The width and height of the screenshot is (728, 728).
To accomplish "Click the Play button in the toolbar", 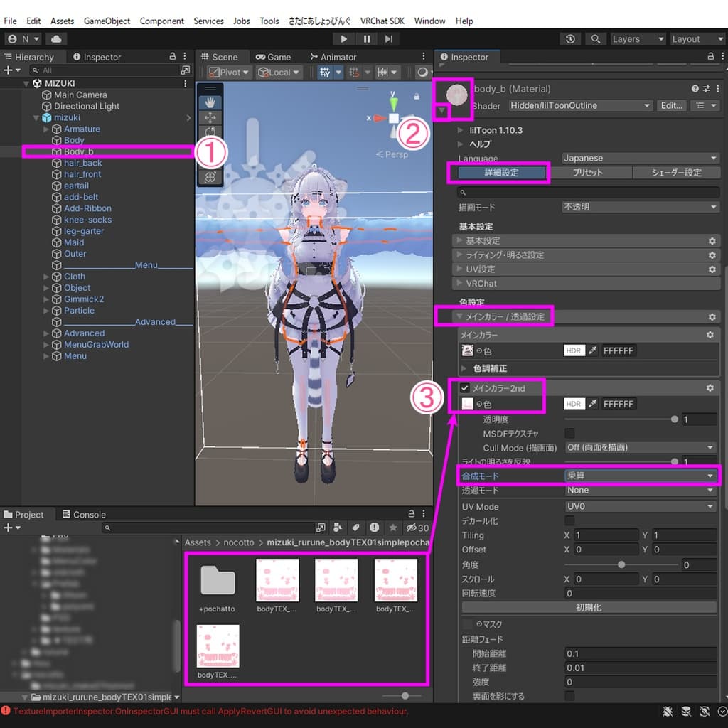I will tap(344, 39).
